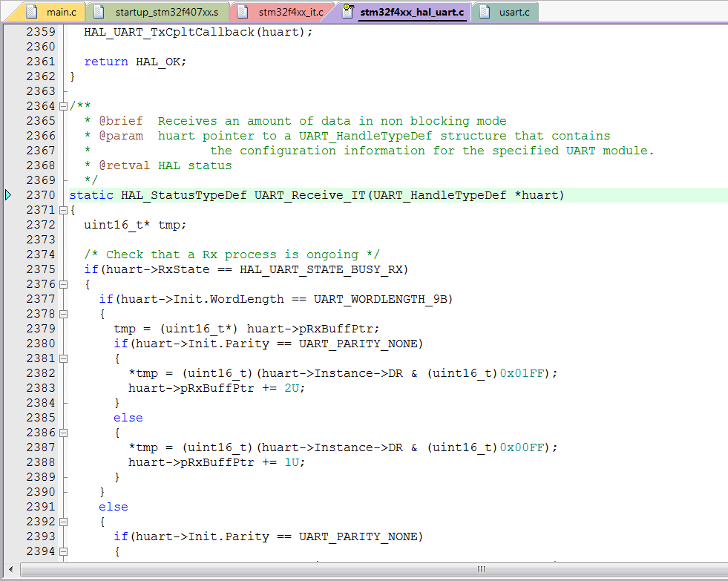Screen dimensions: 728x581
Task: Collapse the function body fold at line 2371
Action: click(64, 210)
